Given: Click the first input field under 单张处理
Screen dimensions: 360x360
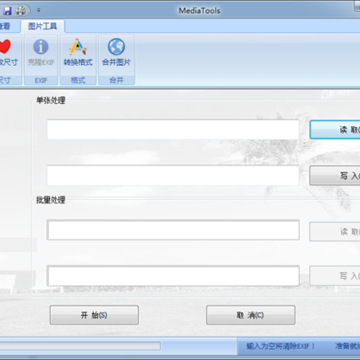Looking at the screenshot, I should point(173,130).
